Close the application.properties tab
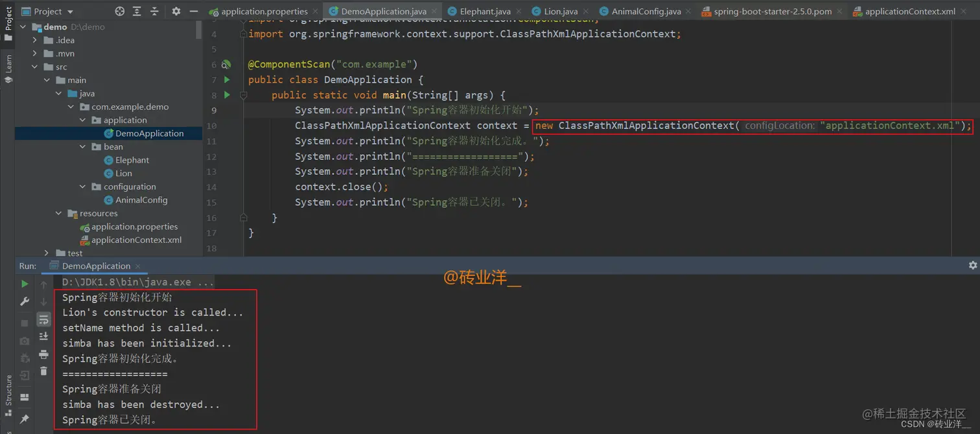This screenshot has height=434, width=980. pos(316,12)
